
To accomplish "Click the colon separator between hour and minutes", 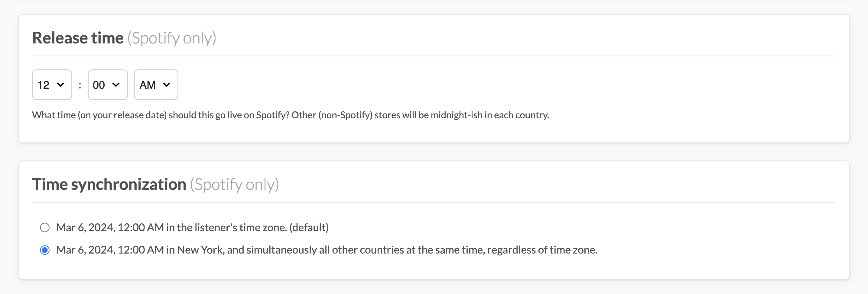I will point(80,85).
